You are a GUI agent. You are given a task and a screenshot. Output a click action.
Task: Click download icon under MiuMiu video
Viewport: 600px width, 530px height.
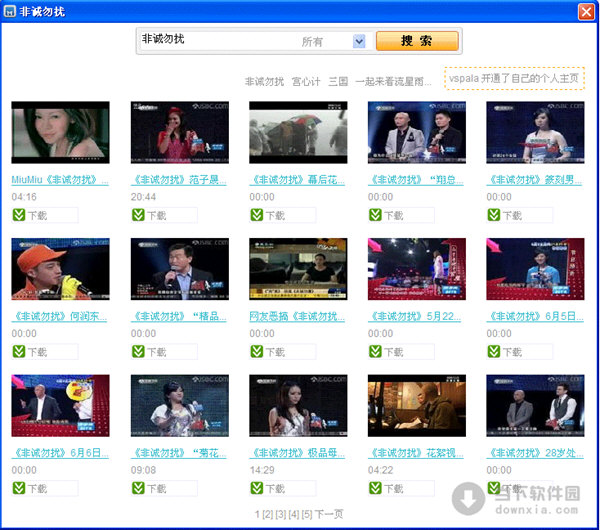click(x=18, y=215)
